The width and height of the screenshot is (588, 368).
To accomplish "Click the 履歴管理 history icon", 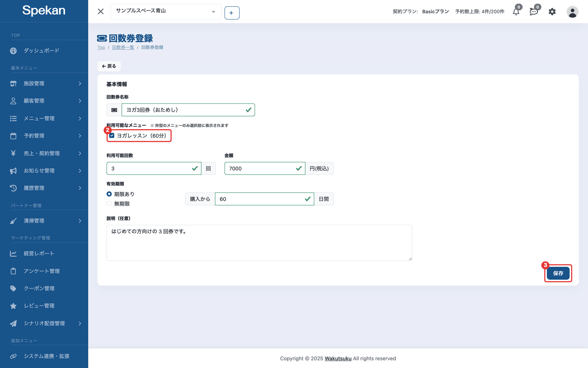I will tap(13, 188).
